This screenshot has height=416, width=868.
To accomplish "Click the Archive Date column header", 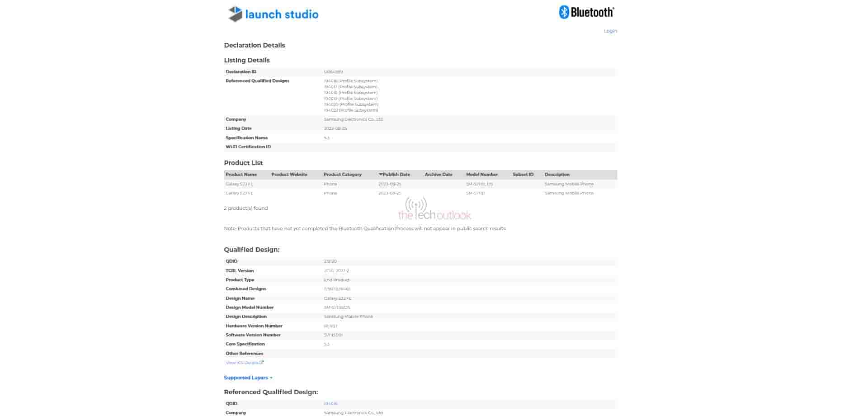I will pos(438,175).
